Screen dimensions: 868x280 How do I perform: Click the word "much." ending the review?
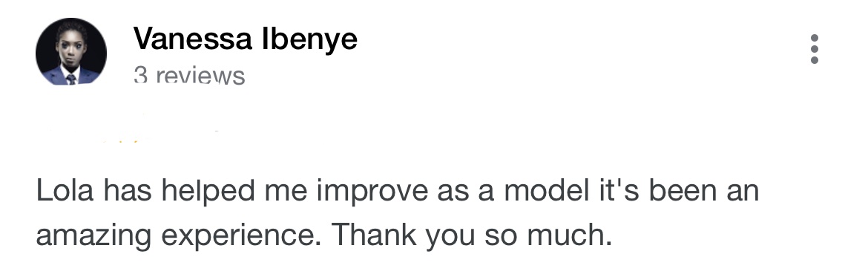(x=569, y=235)
